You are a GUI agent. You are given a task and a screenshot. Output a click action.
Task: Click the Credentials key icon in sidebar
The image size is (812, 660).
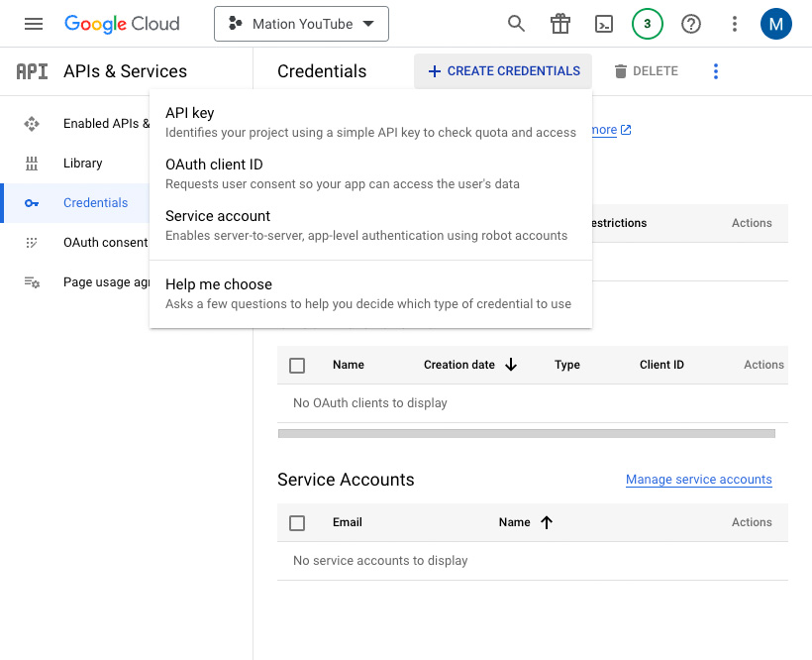tap(32, 203)
